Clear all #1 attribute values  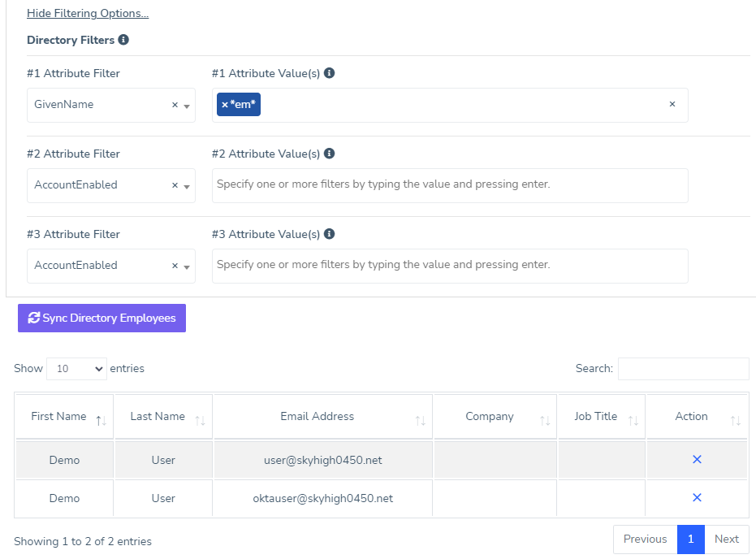(x=672, y=105)
